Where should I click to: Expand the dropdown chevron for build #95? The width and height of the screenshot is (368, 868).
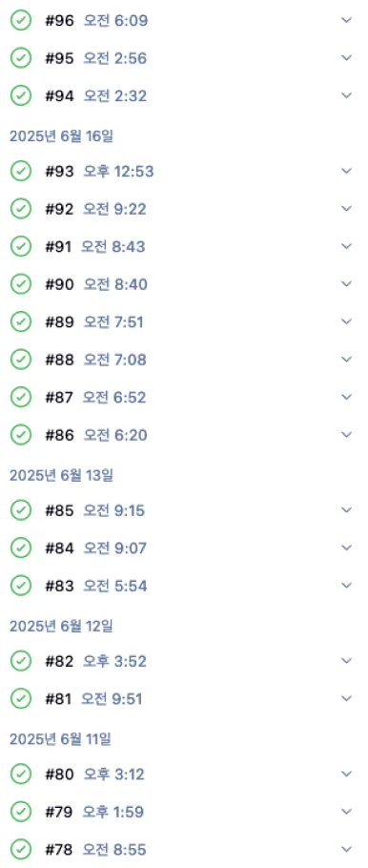(x=347, y=58)
